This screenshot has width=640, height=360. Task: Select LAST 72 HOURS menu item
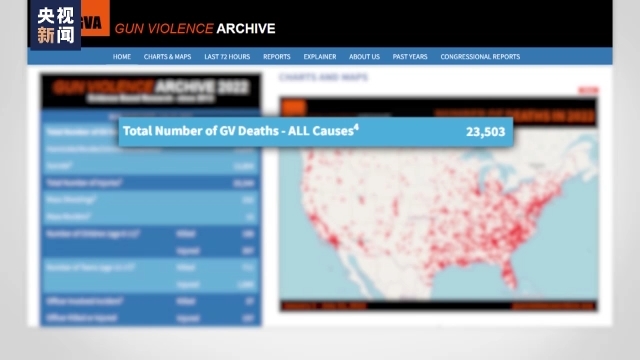pyautogui.click(x=227, y=57)
